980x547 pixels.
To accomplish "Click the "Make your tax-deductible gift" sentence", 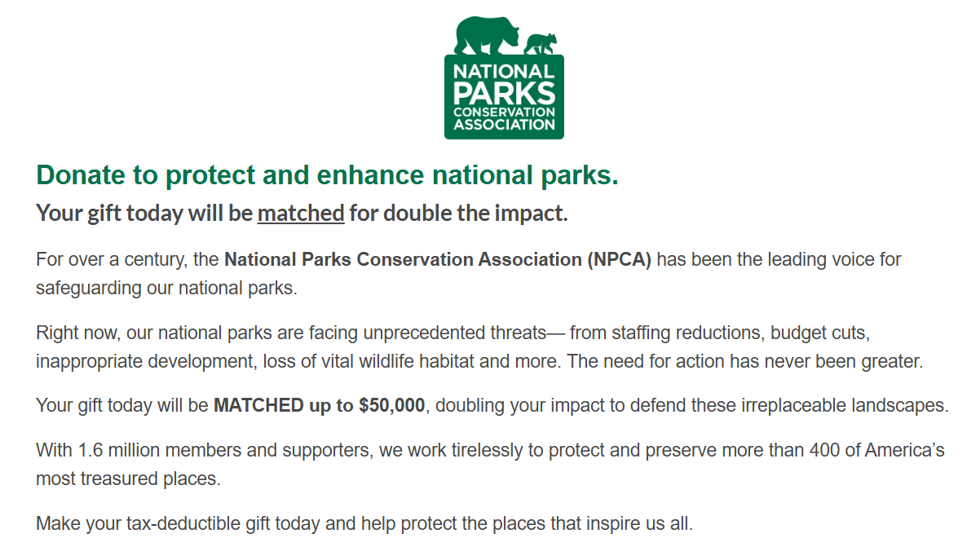I will pyautogui.click(x=364, y=523).
